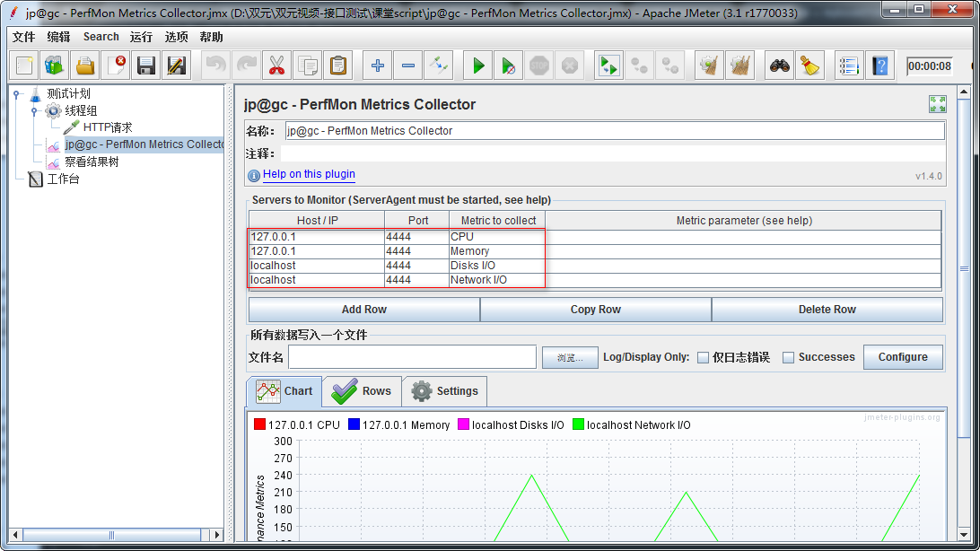This screenshot has width=980, height=551.
Task: Click the 文件名 filename input field
Action: tap(413, 356)
